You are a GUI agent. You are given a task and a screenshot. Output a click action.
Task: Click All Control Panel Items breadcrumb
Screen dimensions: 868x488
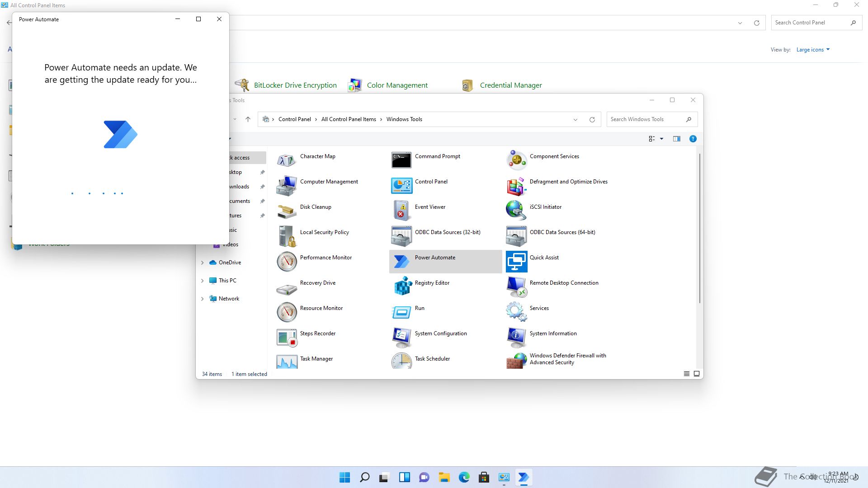click(x=349, y=119)
